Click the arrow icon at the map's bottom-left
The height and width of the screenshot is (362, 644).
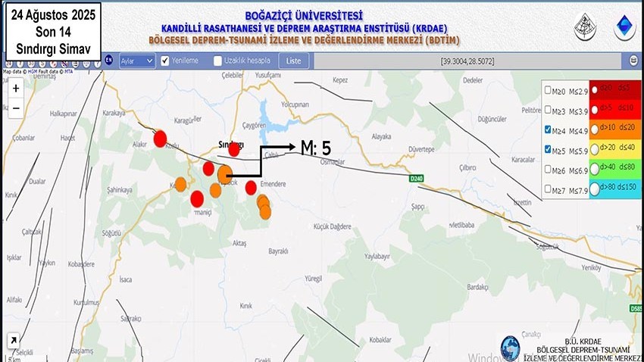click(x=12, y=341)
